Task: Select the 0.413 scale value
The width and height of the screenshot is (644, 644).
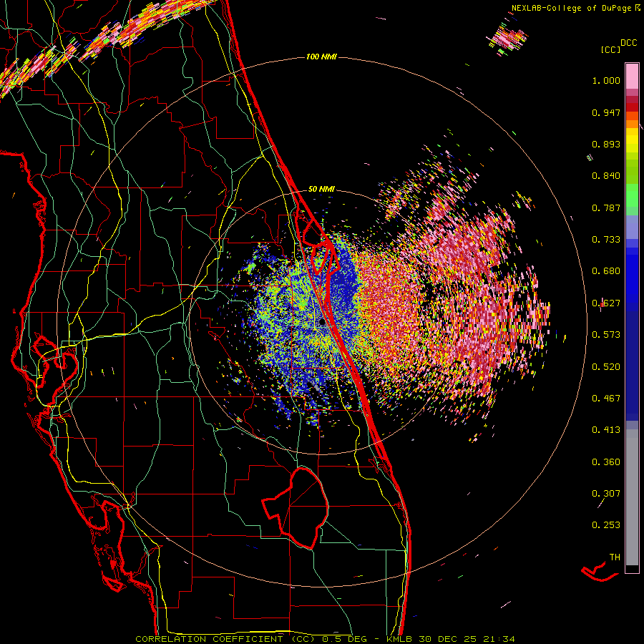Action: [606, 430]
